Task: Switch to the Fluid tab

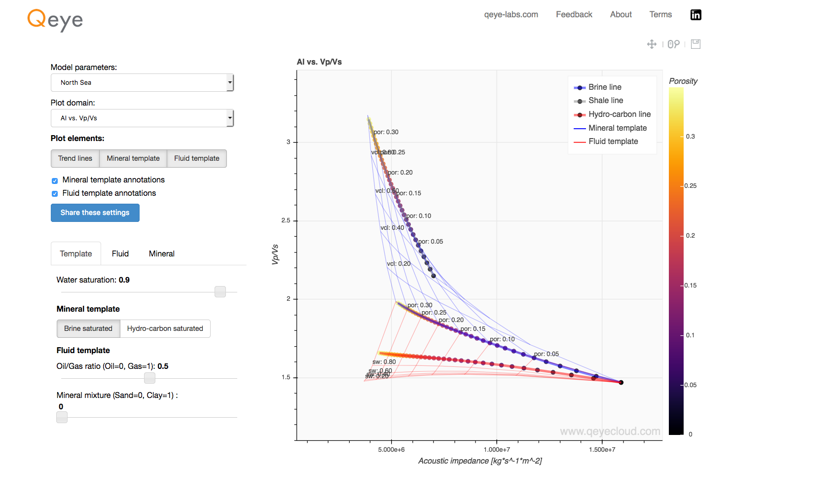Action: click(120, 253)
